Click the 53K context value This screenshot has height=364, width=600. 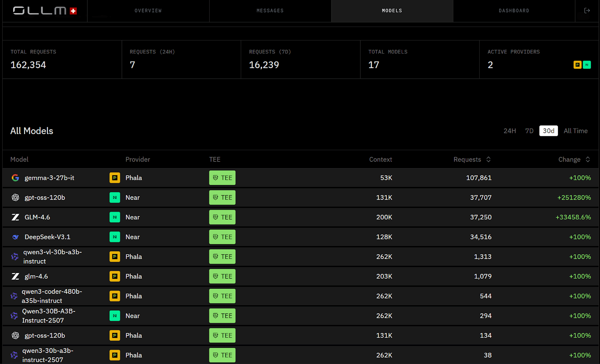point(386,178)
